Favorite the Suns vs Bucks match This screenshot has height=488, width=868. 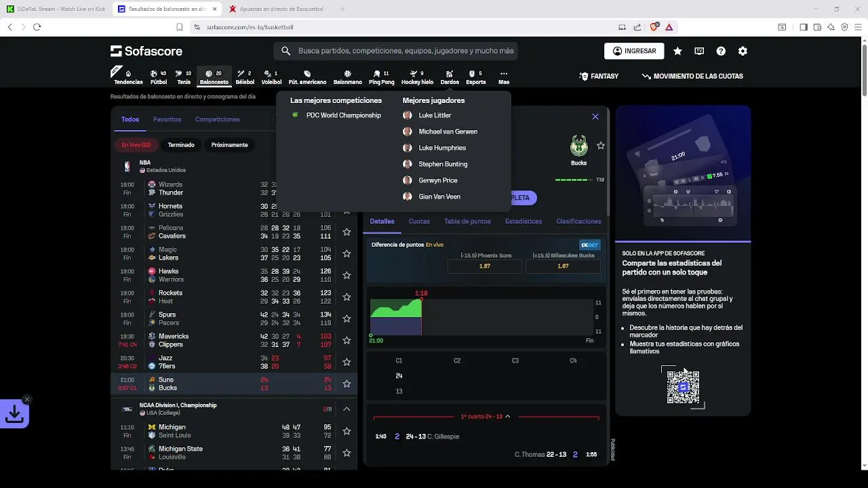click(347, 384)
